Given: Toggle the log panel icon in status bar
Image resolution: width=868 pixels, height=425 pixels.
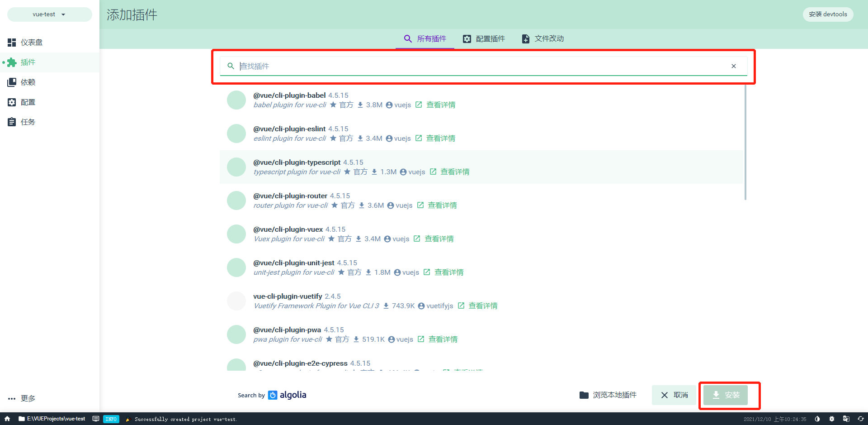Looking at the screenshot, I should click(x=96, y=419).
